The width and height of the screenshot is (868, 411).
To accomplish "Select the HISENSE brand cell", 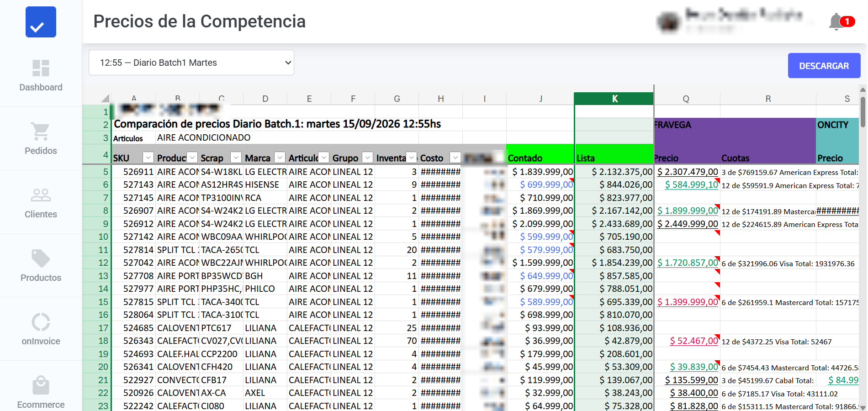I will pos(265,184).
